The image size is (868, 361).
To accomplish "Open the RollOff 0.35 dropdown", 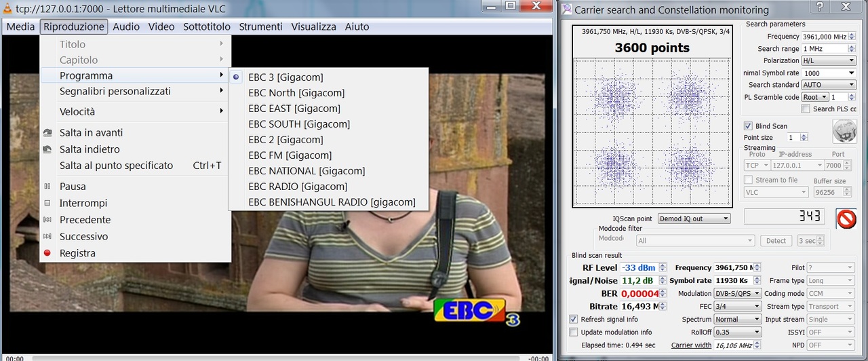I will tap(738, 332).
